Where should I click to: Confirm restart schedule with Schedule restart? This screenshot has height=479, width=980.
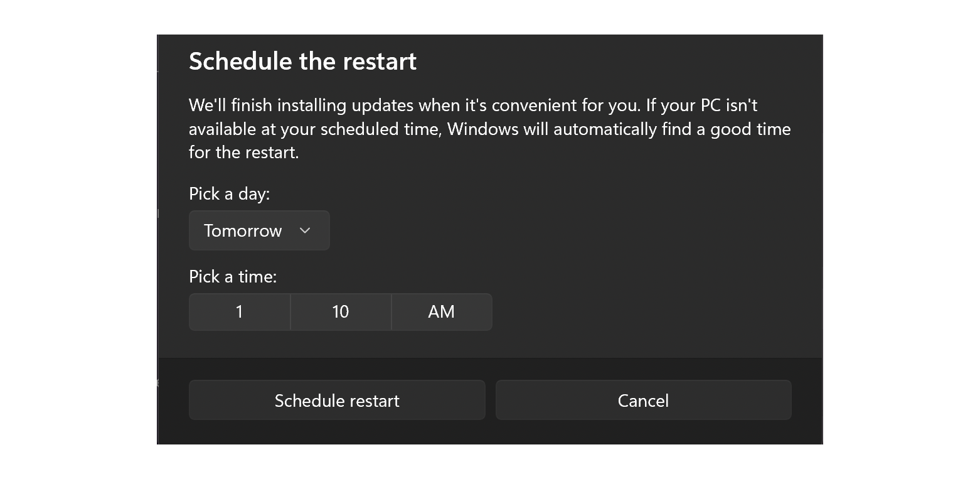coord(337,400)
